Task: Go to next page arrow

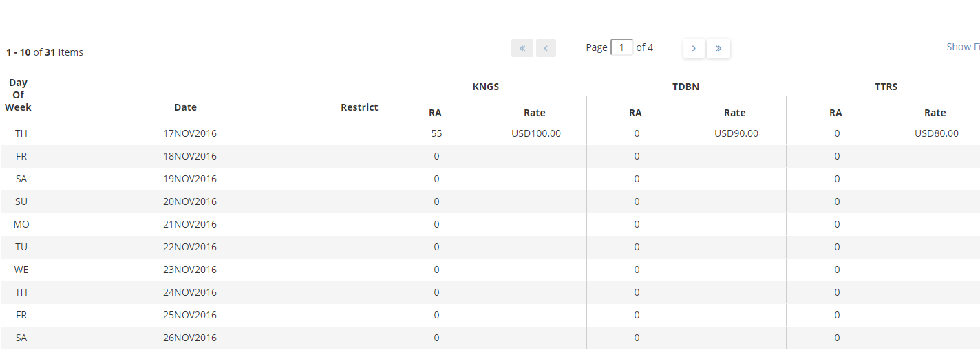Action: coord(694,48)
